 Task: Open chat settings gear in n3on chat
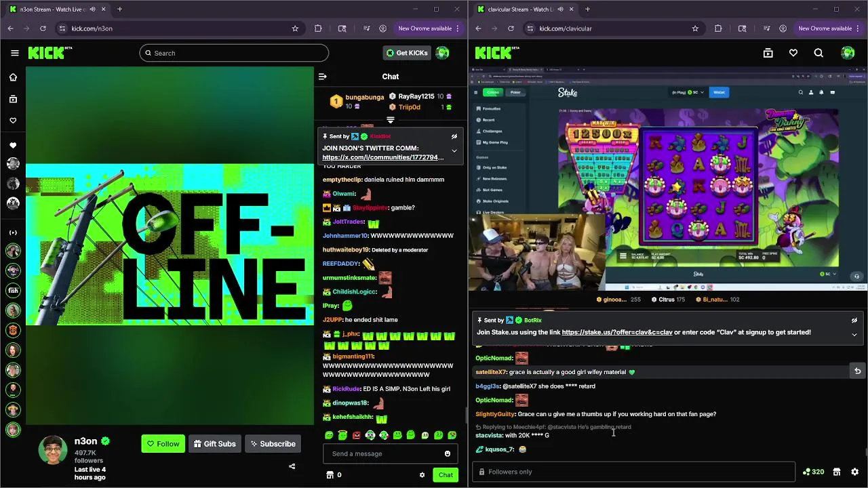click(x=422, y=475)
